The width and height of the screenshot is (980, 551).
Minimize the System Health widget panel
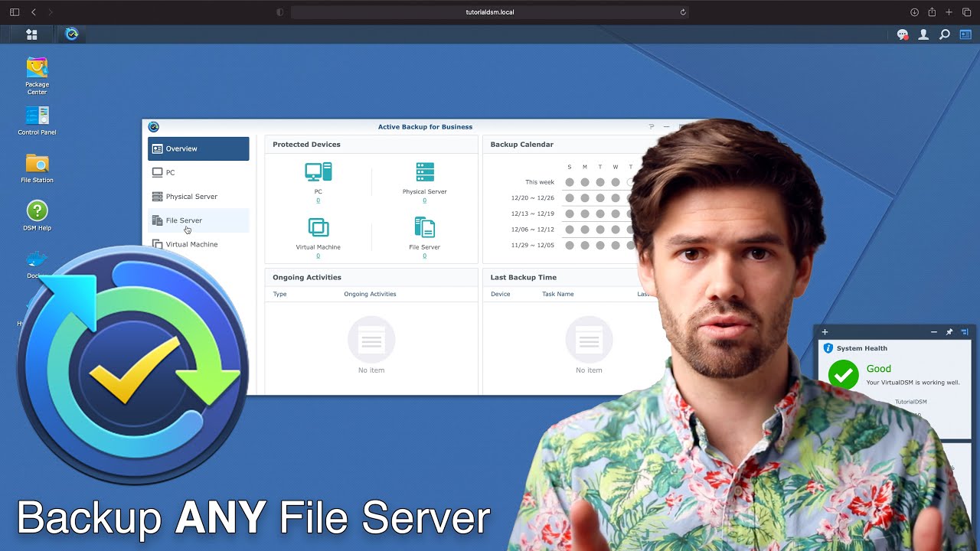(x=934, y=332)
